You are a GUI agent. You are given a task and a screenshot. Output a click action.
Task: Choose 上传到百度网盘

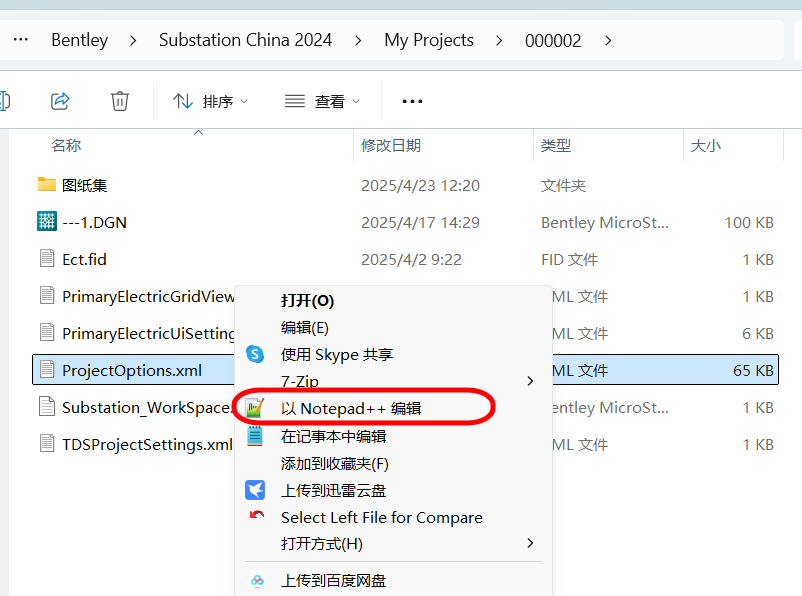333,581
